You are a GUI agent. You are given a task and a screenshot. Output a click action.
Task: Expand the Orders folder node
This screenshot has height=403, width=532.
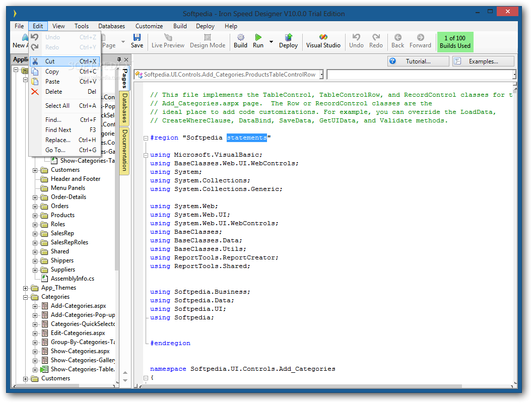pos(35,207)
